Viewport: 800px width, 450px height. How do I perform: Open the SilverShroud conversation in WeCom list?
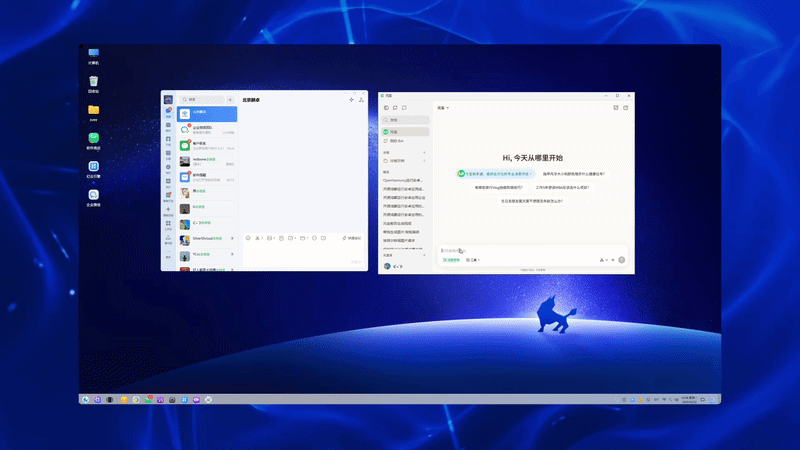tap(207, 239)
